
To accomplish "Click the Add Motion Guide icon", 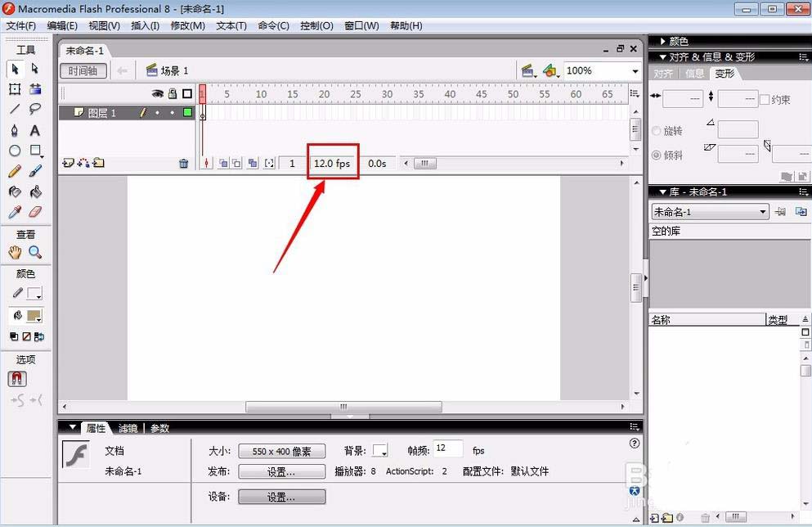I will (83, 163).
